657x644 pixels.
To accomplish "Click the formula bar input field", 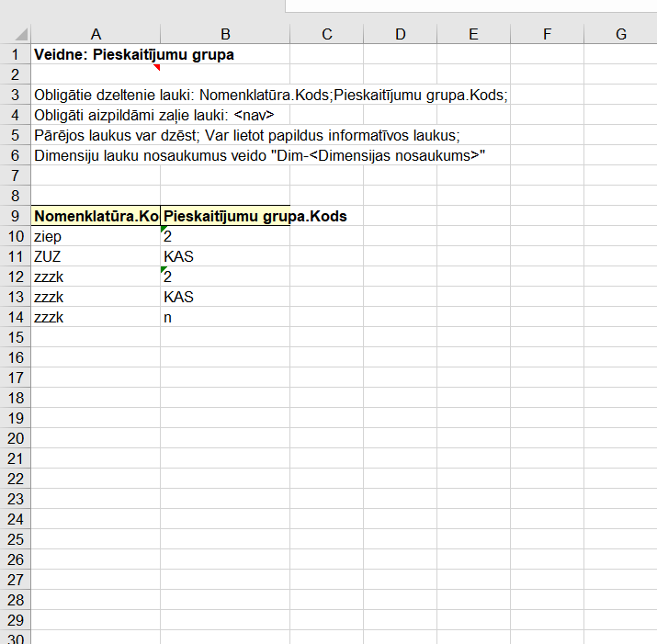I will tap(471, 6).
